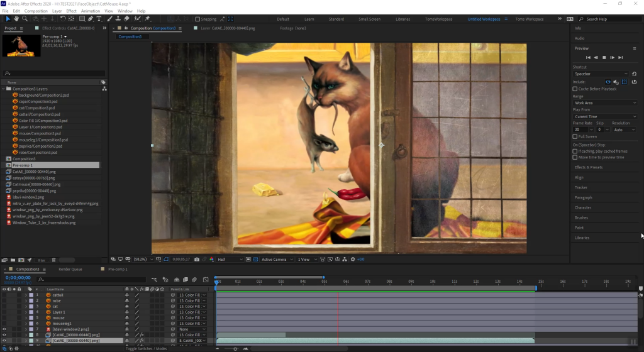
Task: Enable Cache Before Playback checkbox
Action: (575, 89)
